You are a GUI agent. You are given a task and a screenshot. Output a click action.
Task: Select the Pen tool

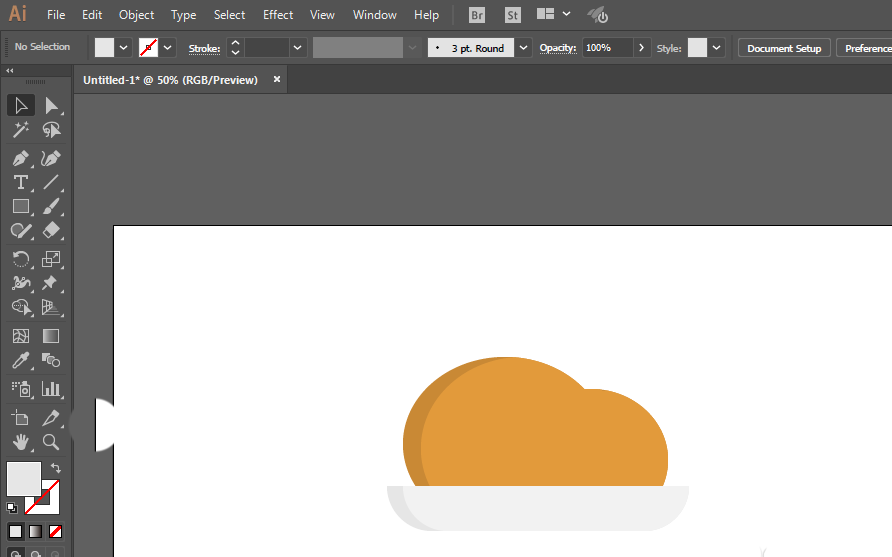pyautogui.click(x=20, y=158)
